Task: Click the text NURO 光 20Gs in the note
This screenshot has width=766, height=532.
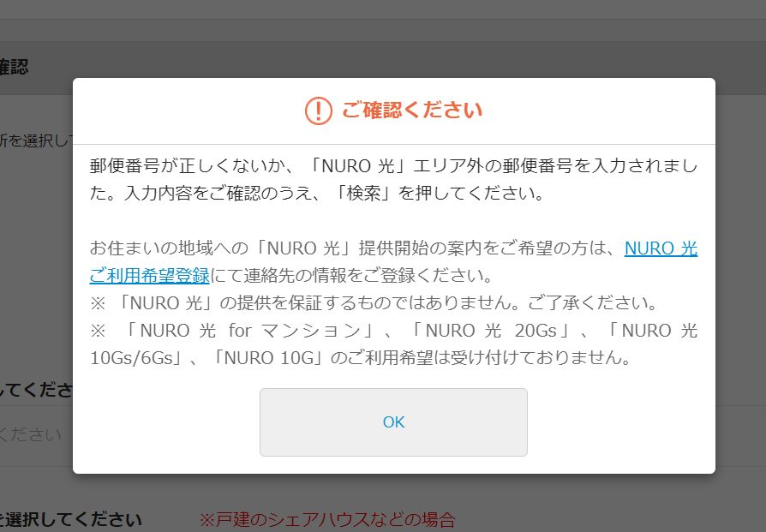Action: click(x=491, y=330)
